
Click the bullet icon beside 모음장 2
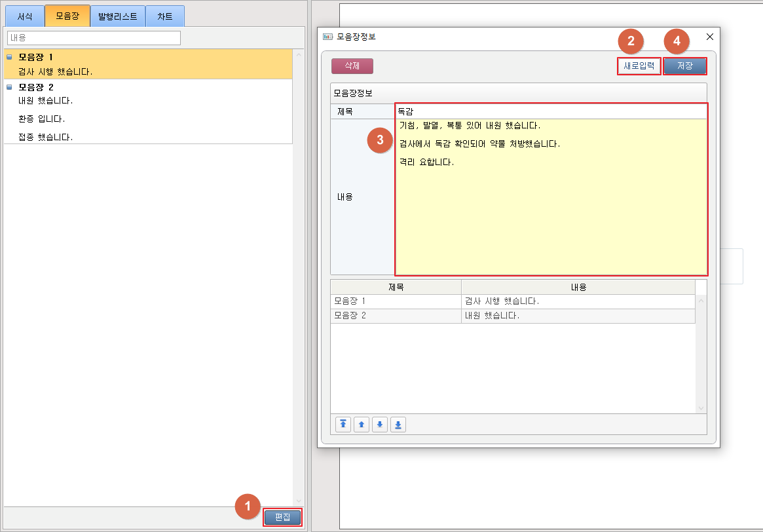9,86
